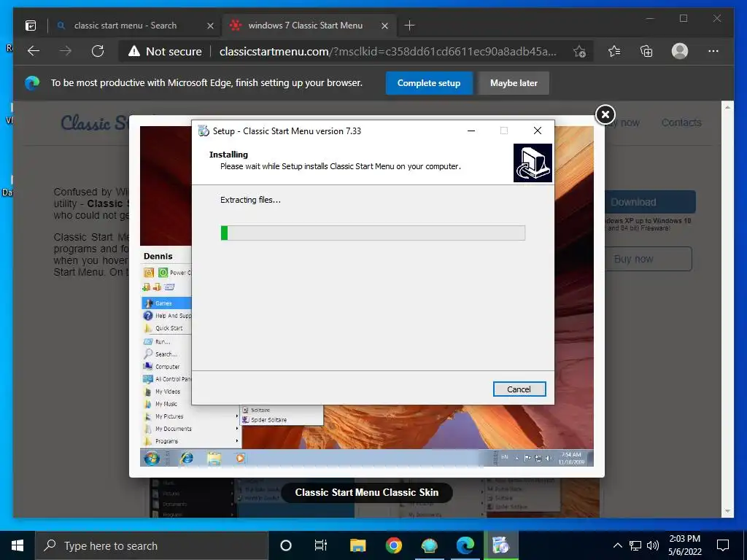Open a new browser tab
Image resolution: width=747 pixels, height=560 pixels.
tap(409, 26)
